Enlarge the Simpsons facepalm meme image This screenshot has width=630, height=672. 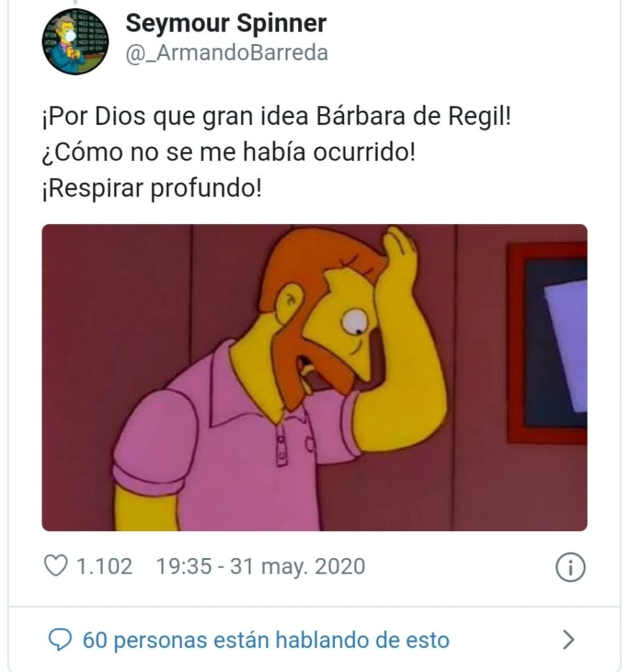(314, 377)
